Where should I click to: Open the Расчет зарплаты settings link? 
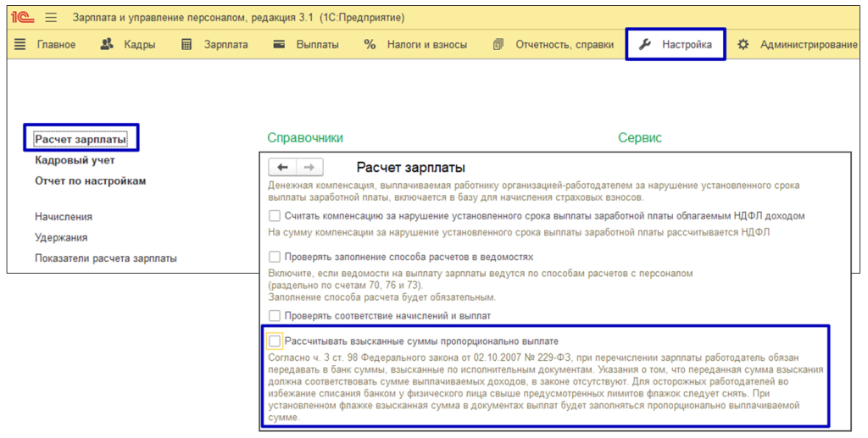point(81,139)
